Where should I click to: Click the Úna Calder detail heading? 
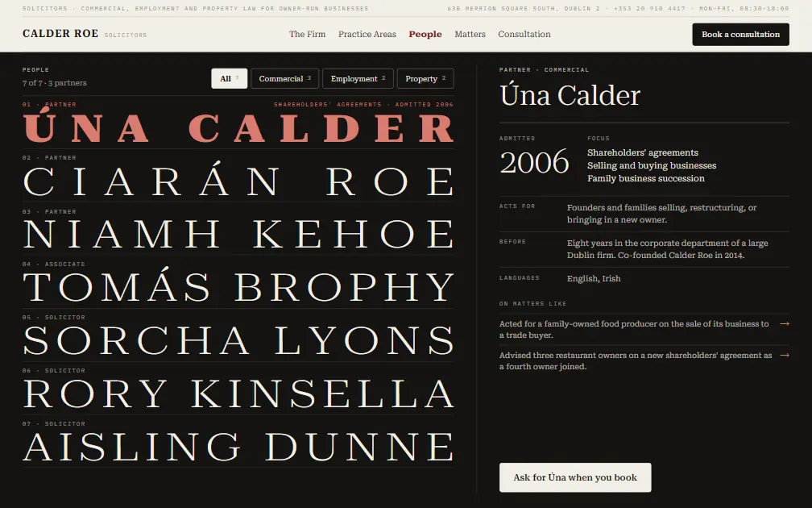pyautogui.click(x=570, y=95)
